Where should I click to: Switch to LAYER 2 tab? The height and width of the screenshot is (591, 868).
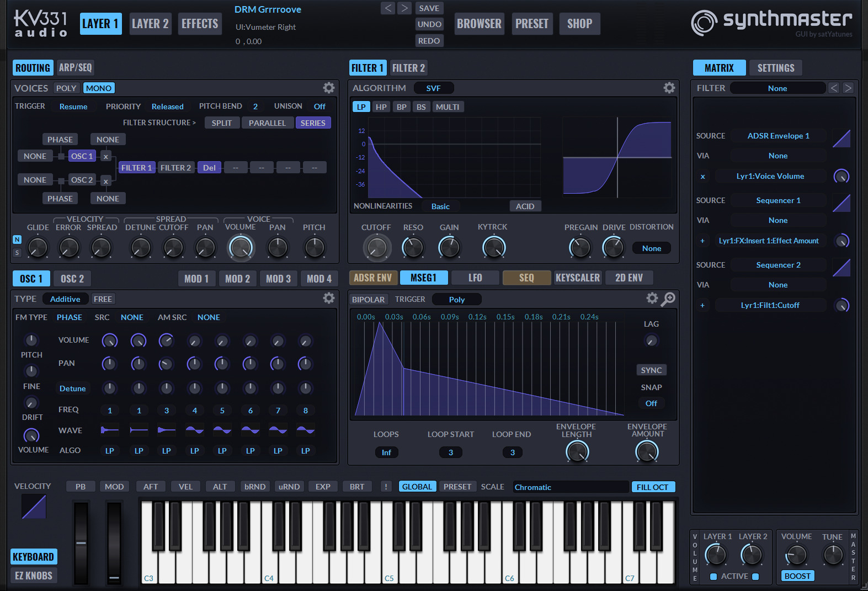pyautogui.click(x=150, y=24)
